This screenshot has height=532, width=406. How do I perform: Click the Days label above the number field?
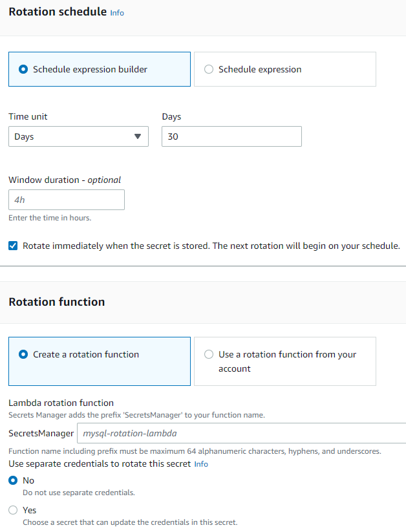click(171, 117)
